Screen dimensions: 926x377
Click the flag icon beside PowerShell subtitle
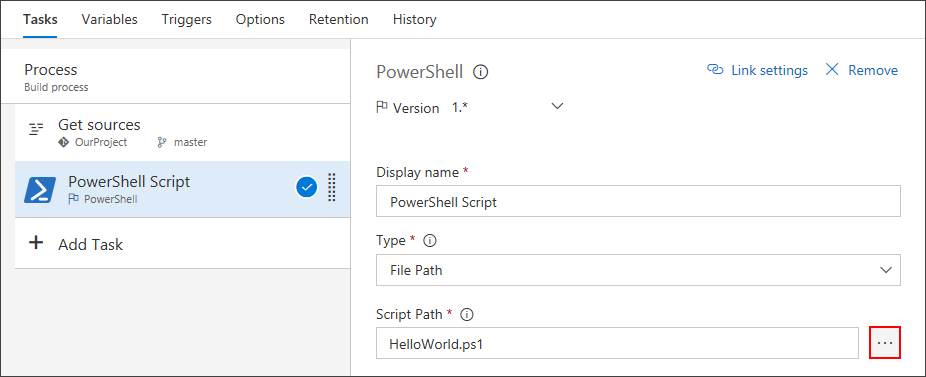tap(74, 199)
